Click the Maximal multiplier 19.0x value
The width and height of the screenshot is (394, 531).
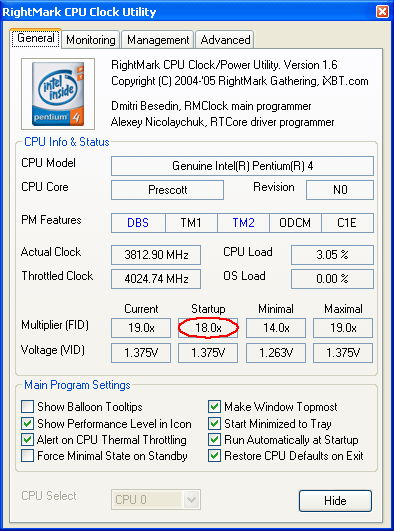(343, 328)
